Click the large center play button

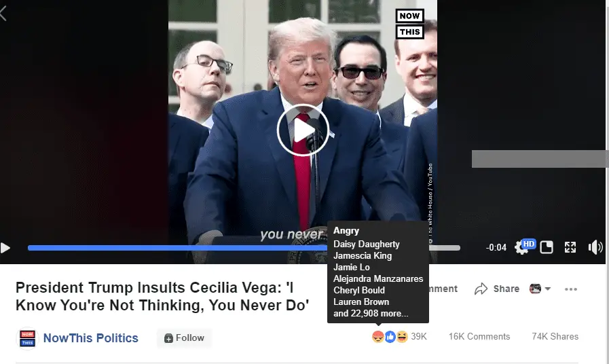[x=303, y=130]
